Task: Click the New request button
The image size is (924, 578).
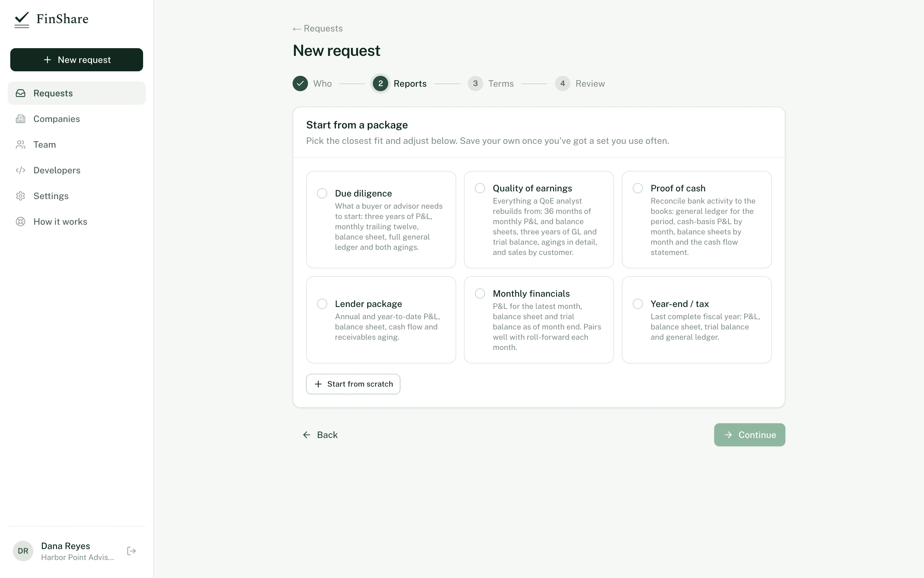Action: [77, 60]
